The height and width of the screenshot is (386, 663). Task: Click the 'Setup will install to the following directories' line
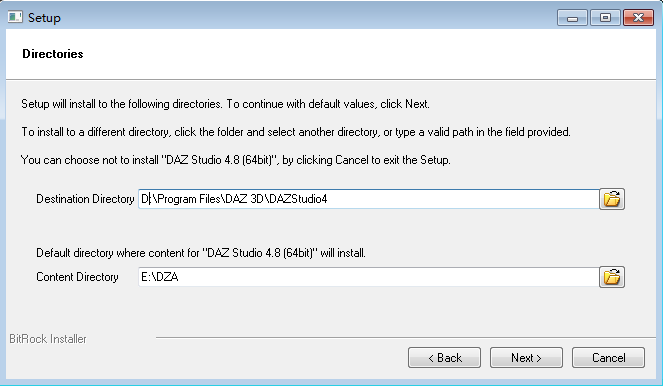[x=225, y=104]
